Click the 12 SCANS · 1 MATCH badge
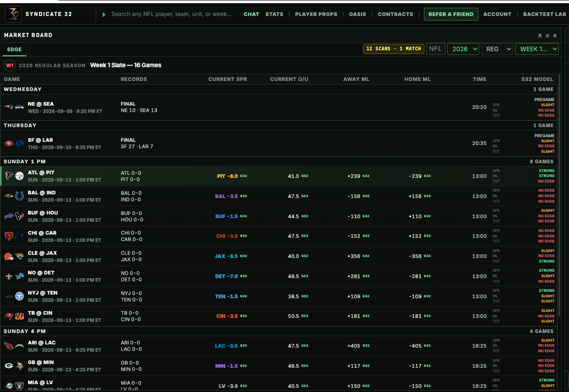 coord(393,49)
